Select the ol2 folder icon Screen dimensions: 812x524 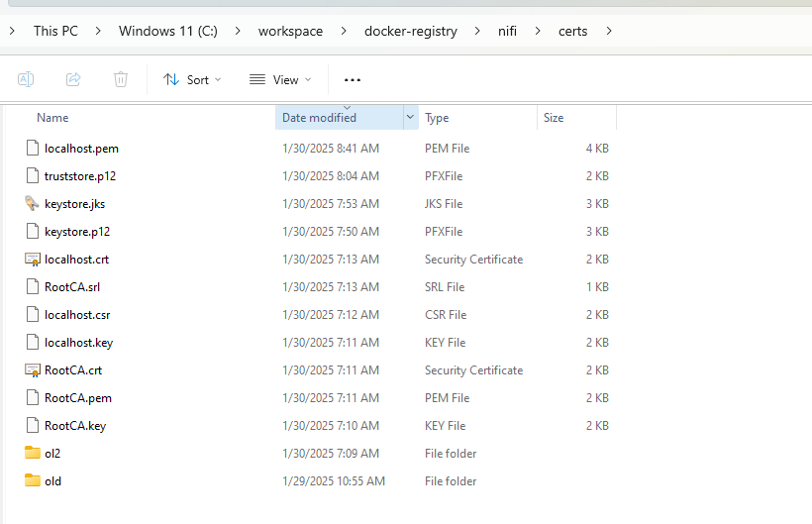pyautogui.click(x=32, y=453)
